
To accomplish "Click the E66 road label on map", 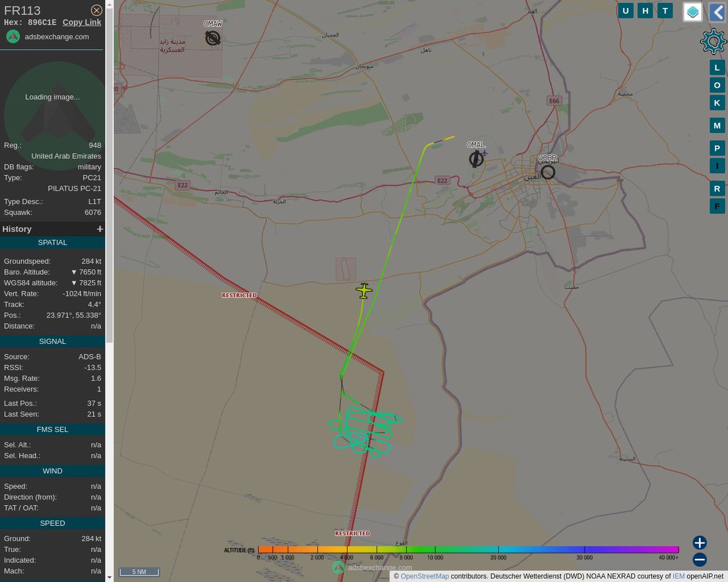I will click(553, 101).
